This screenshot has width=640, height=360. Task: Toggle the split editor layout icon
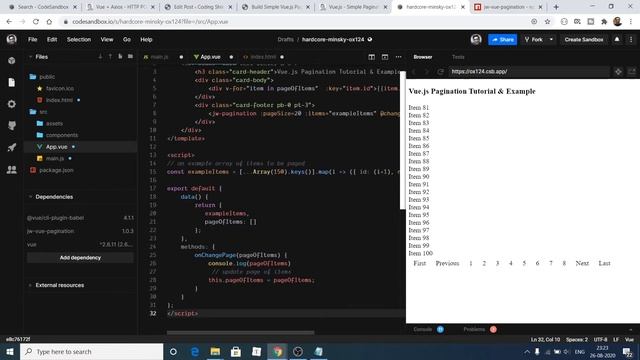pos(371,57)
